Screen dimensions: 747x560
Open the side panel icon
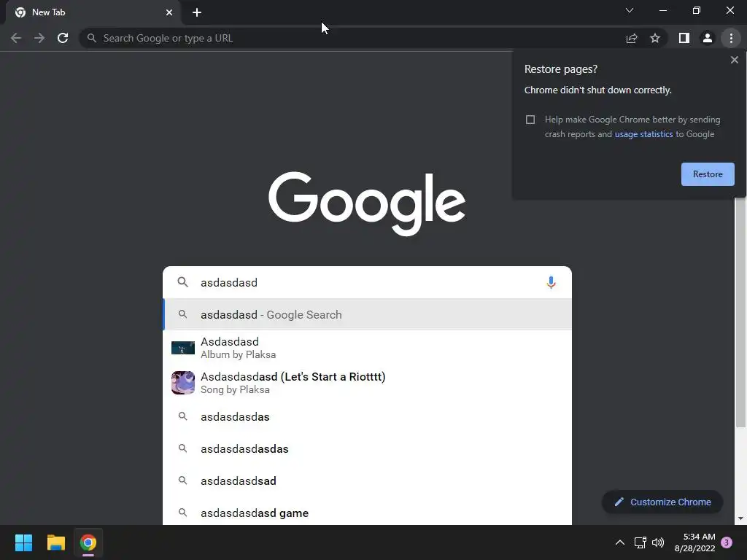684,38
